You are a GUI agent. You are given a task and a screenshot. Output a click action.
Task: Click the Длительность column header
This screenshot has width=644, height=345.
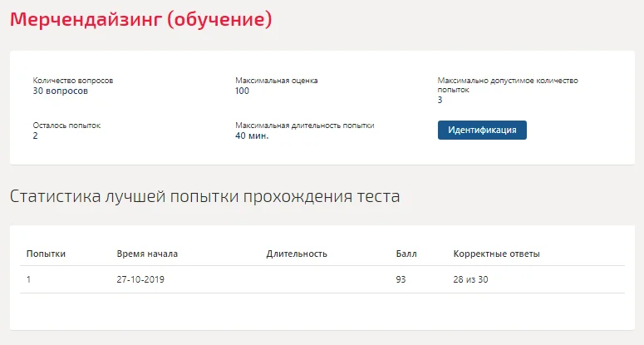pyautogui.click(x=297, y=254)
